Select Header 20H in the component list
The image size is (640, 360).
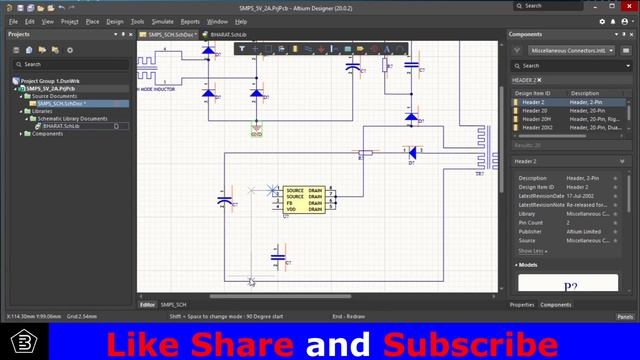[568, 119]
